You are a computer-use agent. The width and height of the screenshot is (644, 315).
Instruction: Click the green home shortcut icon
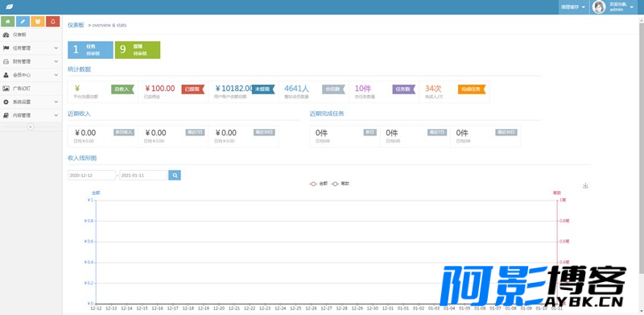pos(8,22)
